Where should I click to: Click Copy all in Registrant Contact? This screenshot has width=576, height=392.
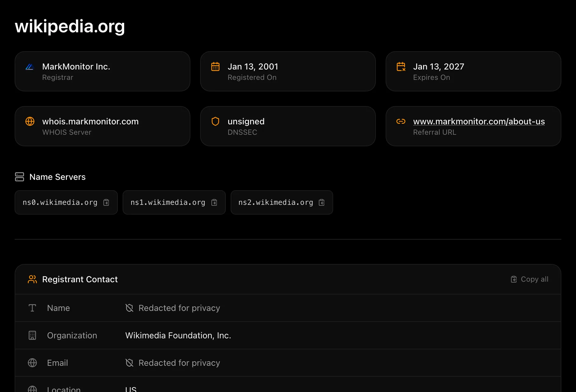click(529, 279)
